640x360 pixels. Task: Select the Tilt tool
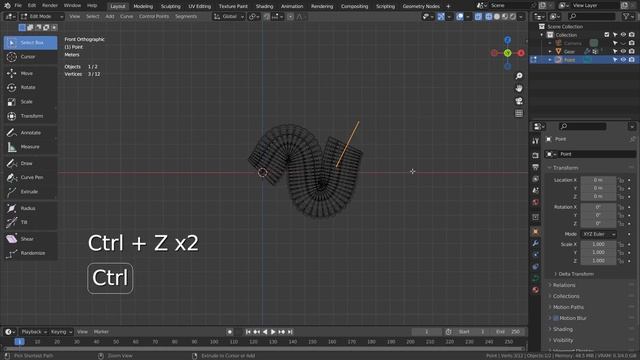(30, 222)
